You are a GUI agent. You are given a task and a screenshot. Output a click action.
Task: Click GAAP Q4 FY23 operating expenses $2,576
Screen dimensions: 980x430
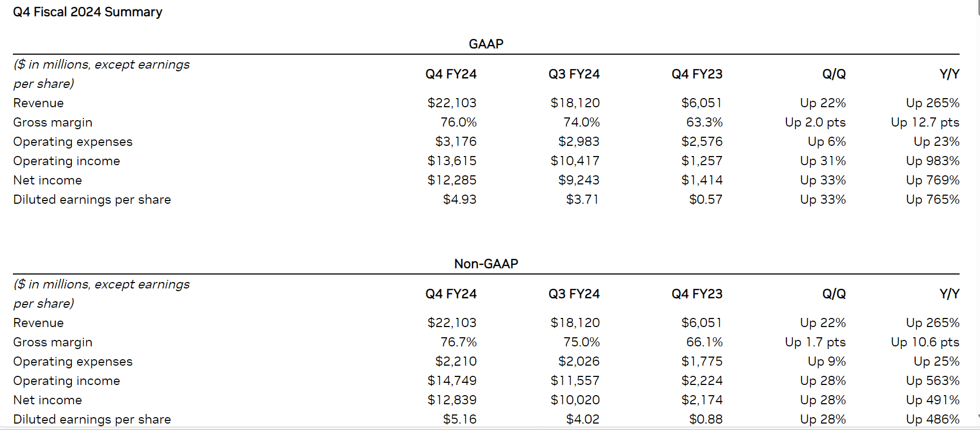tap(702, 142)
